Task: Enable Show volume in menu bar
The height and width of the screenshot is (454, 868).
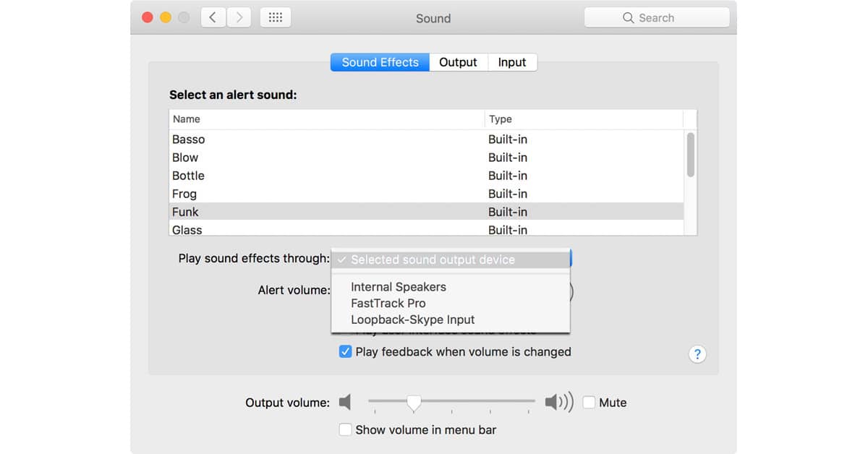Action: tap(346, 430)
